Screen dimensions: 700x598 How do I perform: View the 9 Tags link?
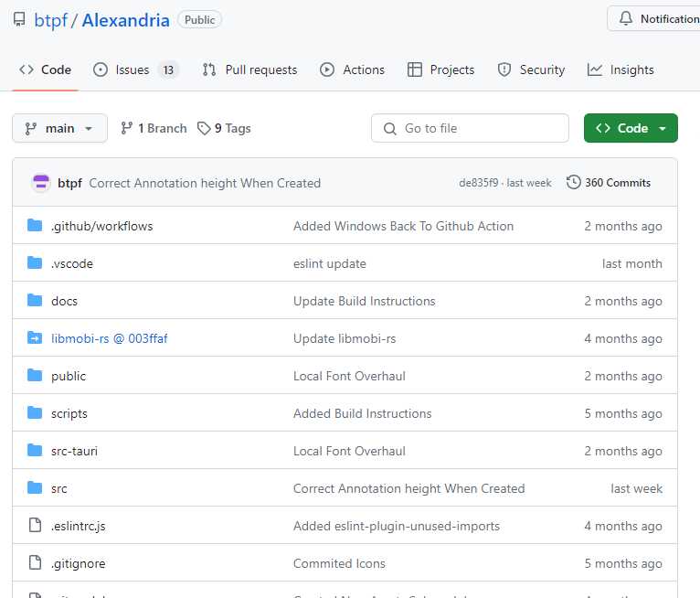pos(224,129)
